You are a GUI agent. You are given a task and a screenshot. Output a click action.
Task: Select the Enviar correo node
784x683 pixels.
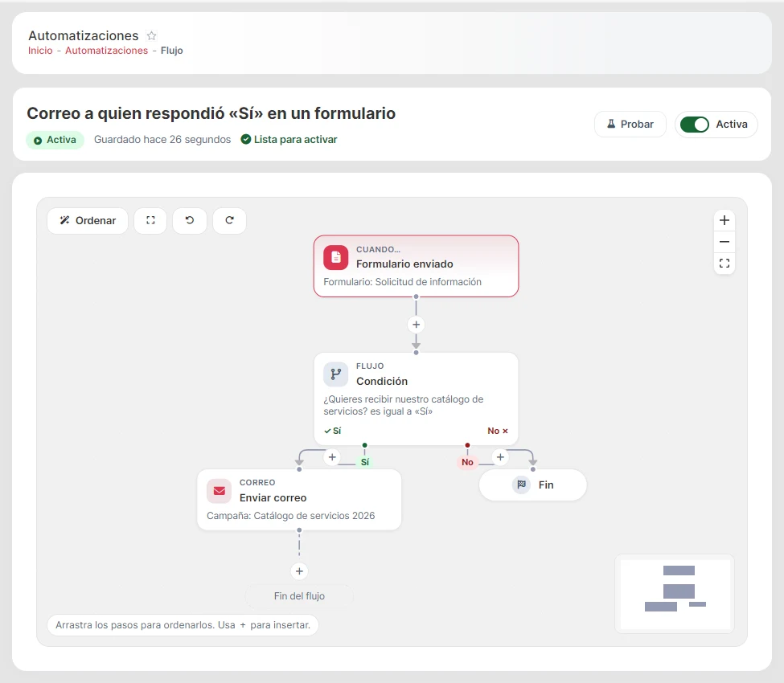pyautogui.click(x=299, y=500)
